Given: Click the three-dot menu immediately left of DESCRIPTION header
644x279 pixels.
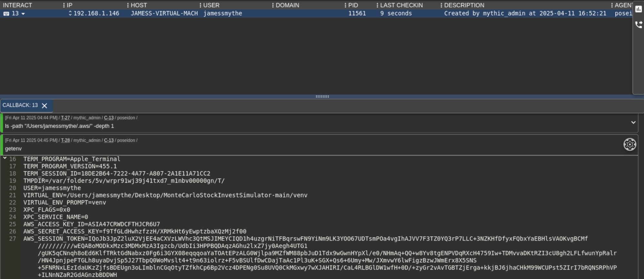Looking at the screenshot, I should 441,5.
